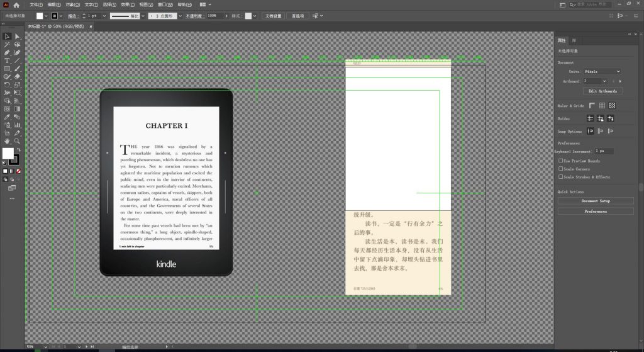Select the Pen tool

pyautogui.click(x=7, y=53)
